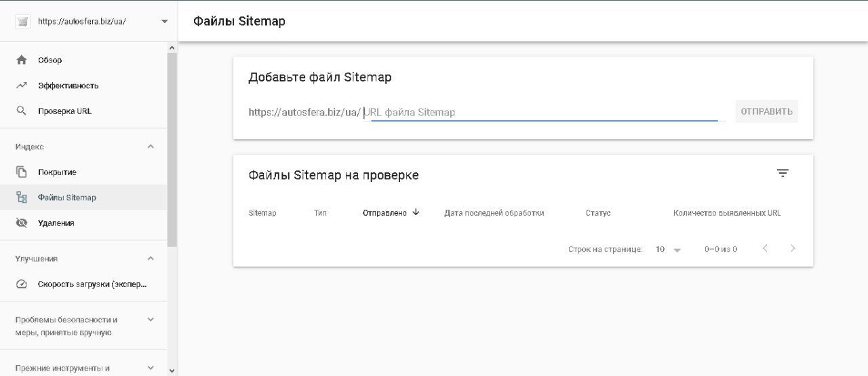Viewport: 868px width, 376px height.
Task: Click the Удаления crossed-eye icon
Action: click(x=22, y=223)
